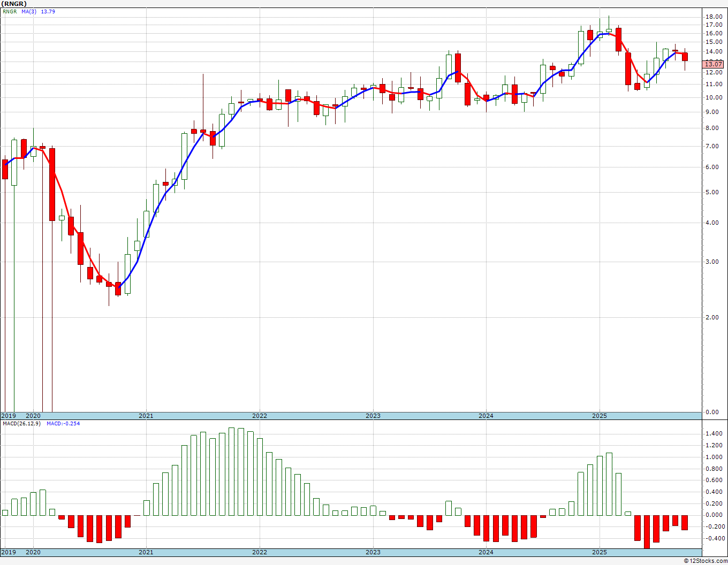The height and width of the screenshot is (565, 728).
Task: Click the MA(3) indicator label
Action: click(x=30, y=12)
